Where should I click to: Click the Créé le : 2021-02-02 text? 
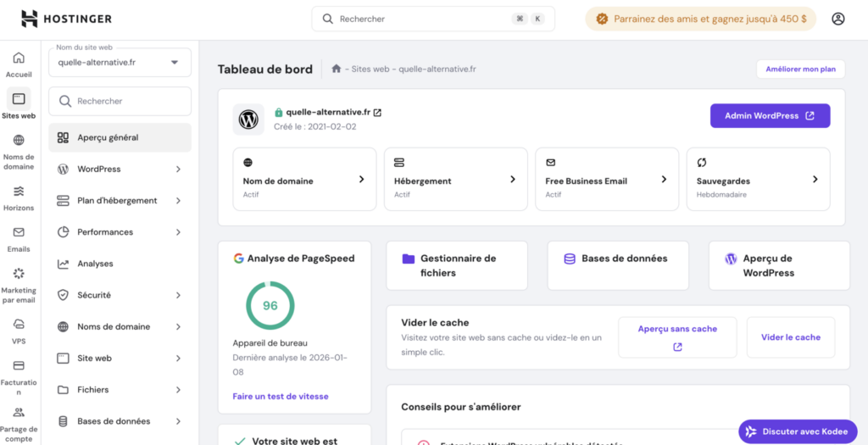point(315,127)
